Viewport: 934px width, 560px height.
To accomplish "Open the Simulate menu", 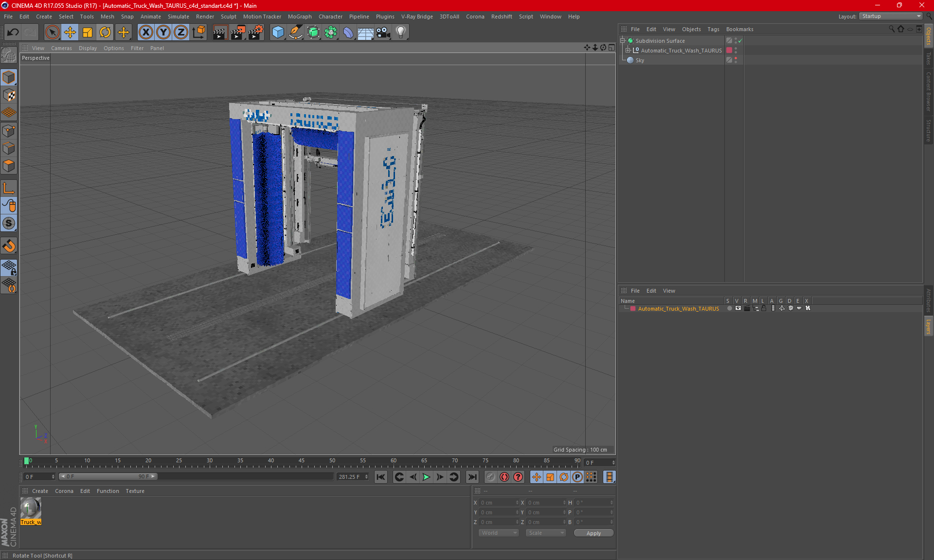I will [179, 17].
